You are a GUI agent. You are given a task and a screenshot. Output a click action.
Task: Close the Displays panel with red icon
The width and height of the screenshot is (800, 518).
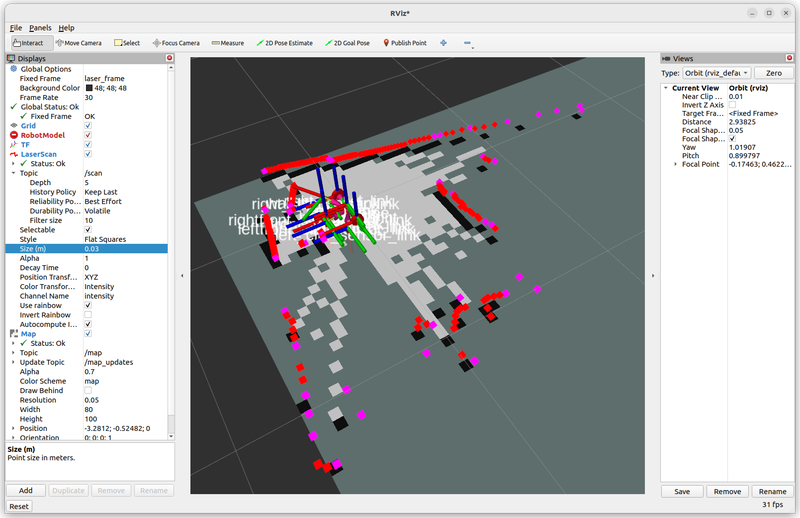(x=169, y=59)
